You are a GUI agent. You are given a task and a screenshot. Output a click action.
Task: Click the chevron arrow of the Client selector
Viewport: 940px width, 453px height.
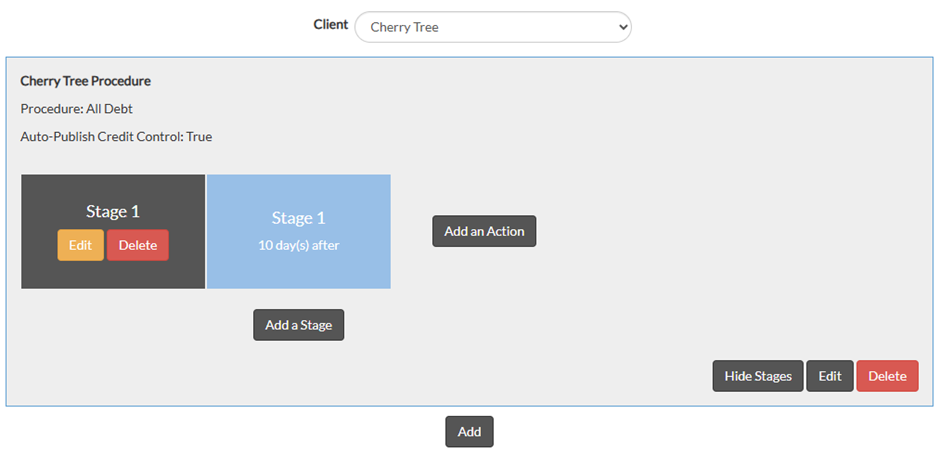(x=623, y=27)
